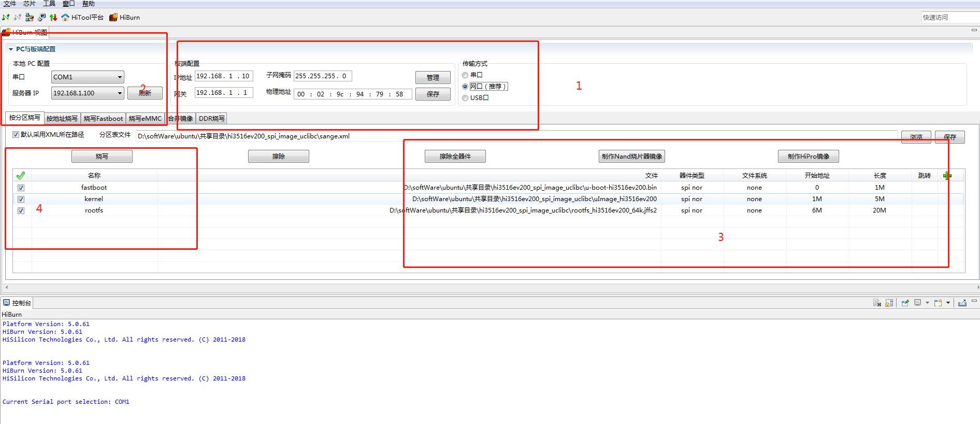980x424 pixels.
Task: Click the green connect icon in toolbar
Action: pyautogui.click(x=6, y=17)
